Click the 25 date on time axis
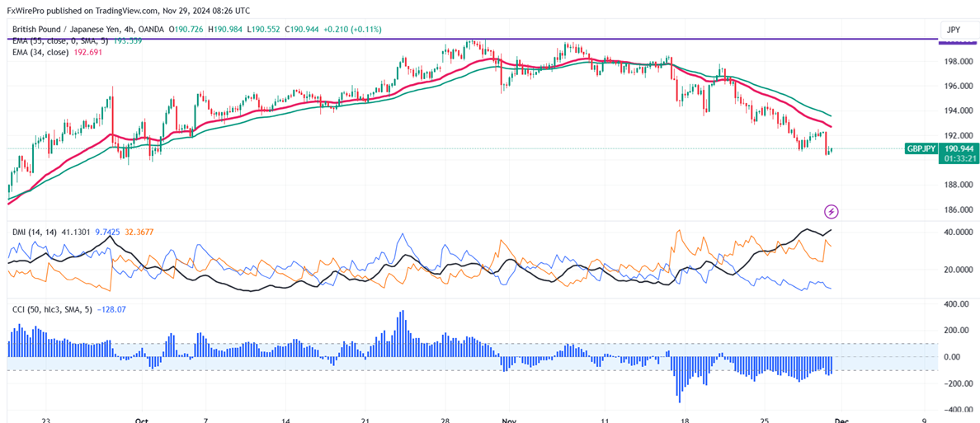 [766, 420]
